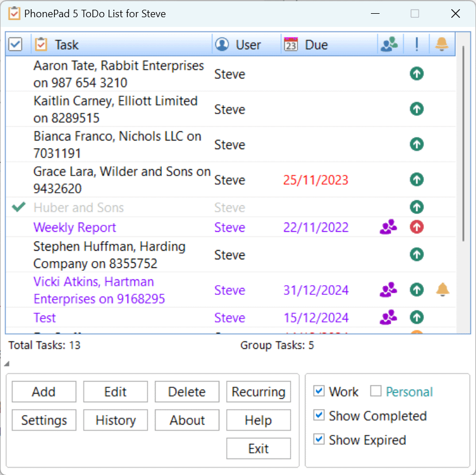
Task: Select the Bianca Franco, Nichols LLC task
Action: click(231, 144)
